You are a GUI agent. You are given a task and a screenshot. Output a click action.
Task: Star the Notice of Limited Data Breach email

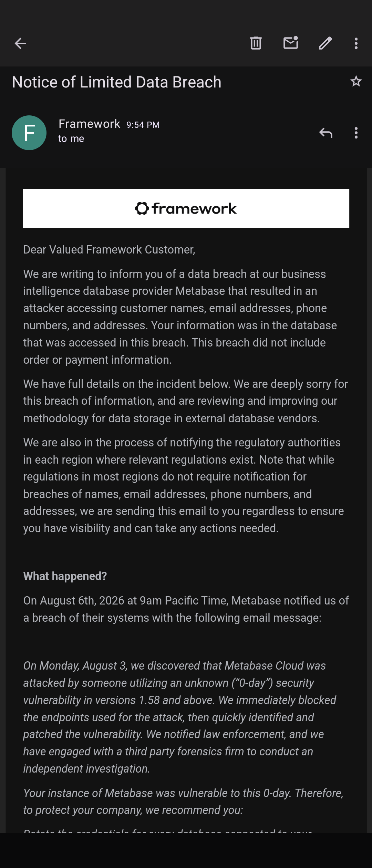point(356,81)
